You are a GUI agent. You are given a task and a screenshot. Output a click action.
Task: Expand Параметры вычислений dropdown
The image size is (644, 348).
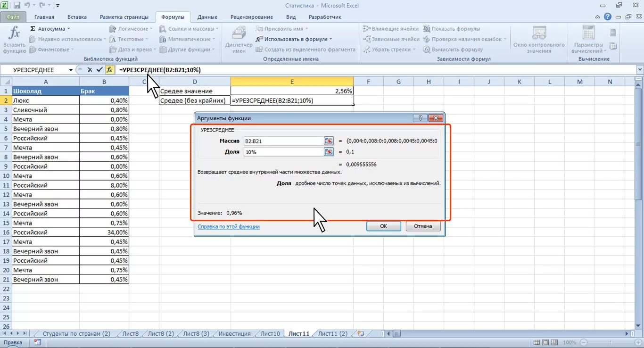588,40
